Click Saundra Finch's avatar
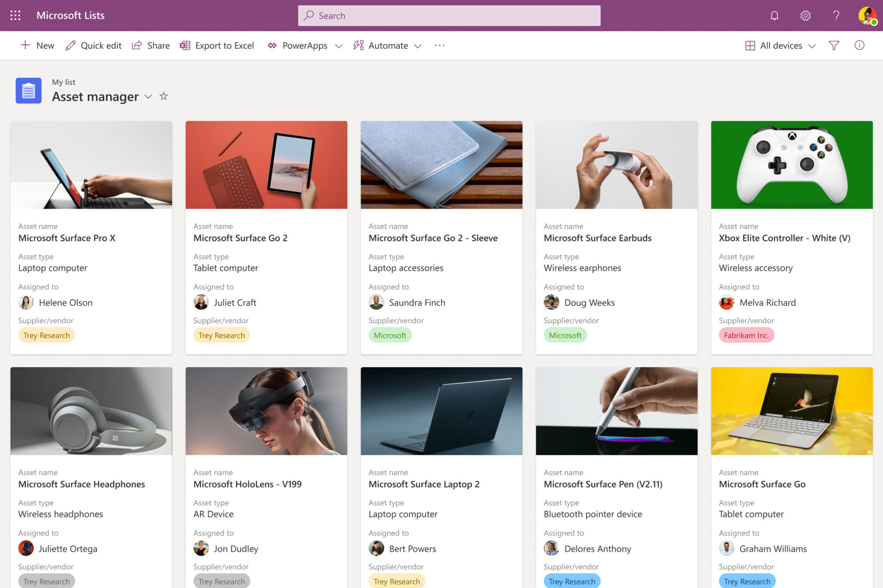 tap(376, 303)
